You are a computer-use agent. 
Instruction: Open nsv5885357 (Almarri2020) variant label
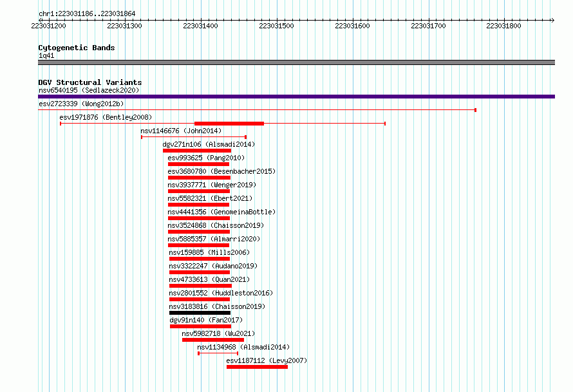214,239
